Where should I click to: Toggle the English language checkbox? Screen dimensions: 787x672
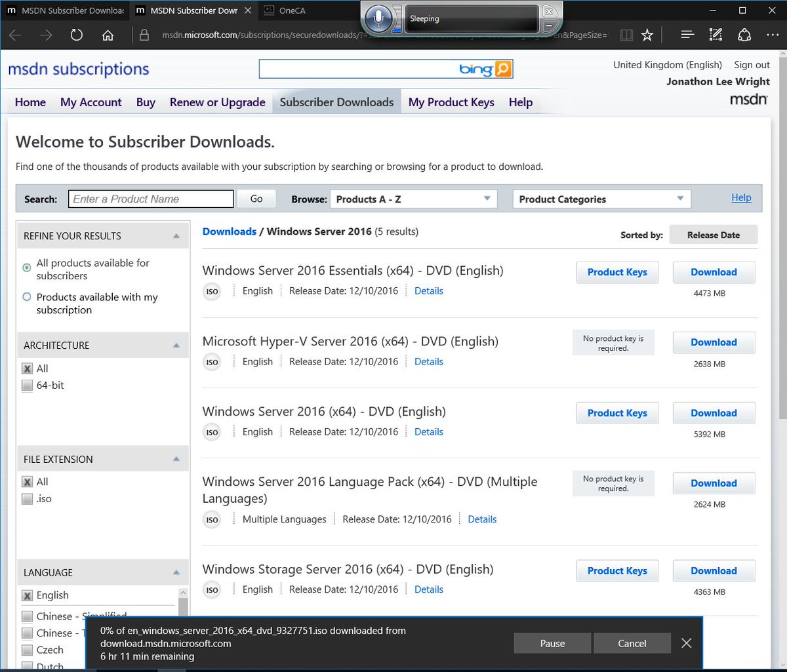click(x=27, y=595)
